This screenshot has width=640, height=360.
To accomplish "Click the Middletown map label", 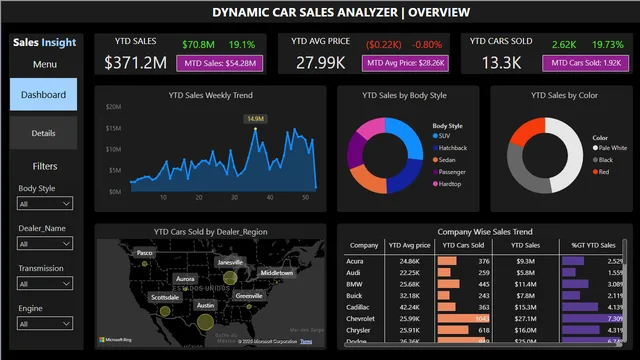I will [277, 273].
